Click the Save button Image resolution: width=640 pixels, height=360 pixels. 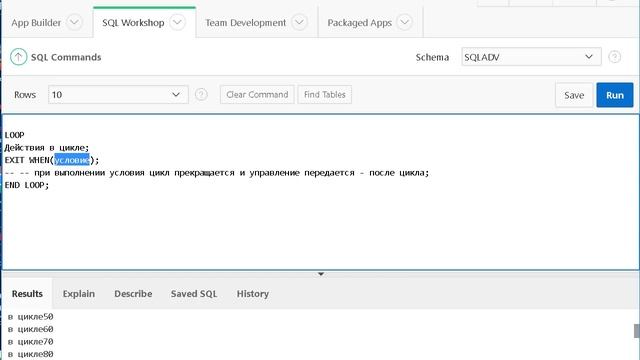click(574, 95)
